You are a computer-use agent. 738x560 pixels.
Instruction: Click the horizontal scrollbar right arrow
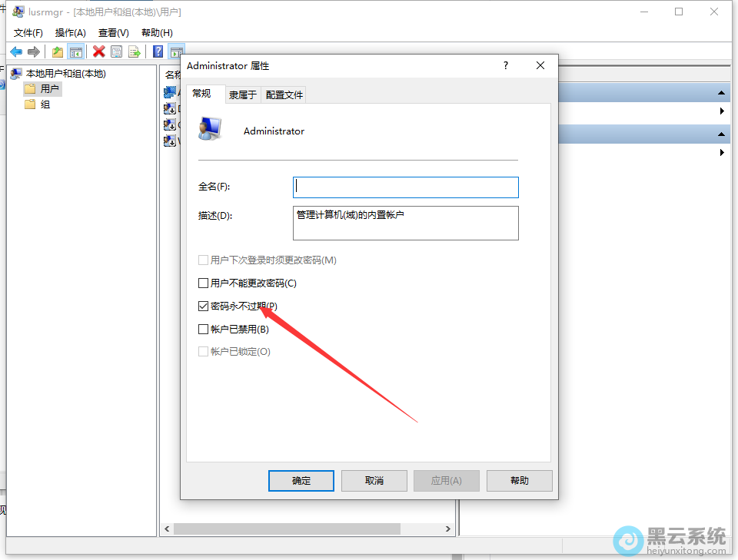[447, 529]
